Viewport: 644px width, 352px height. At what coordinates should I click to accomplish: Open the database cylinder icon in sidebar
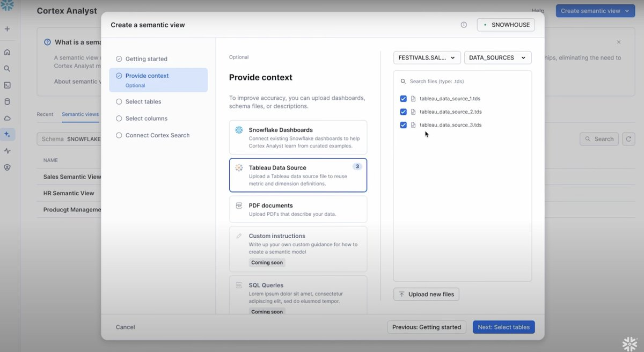(7, 101)
